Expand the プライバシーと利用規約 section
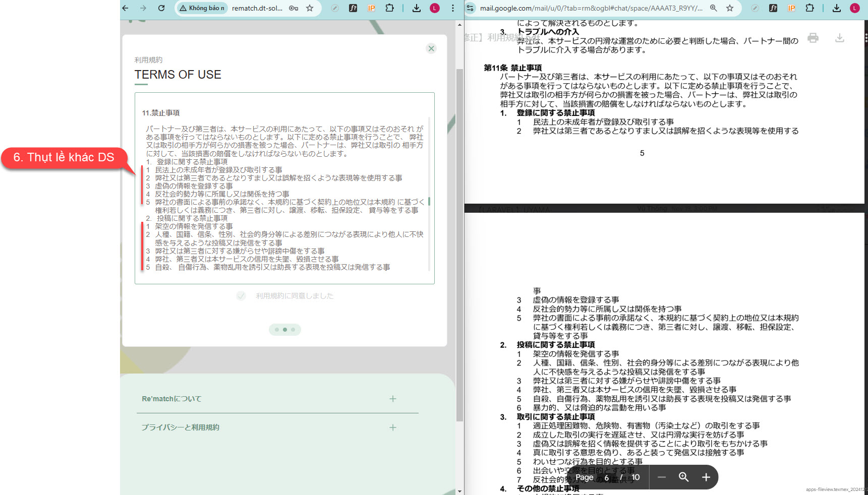The height and width of the screenshot is (495, 868). [392, 427]
